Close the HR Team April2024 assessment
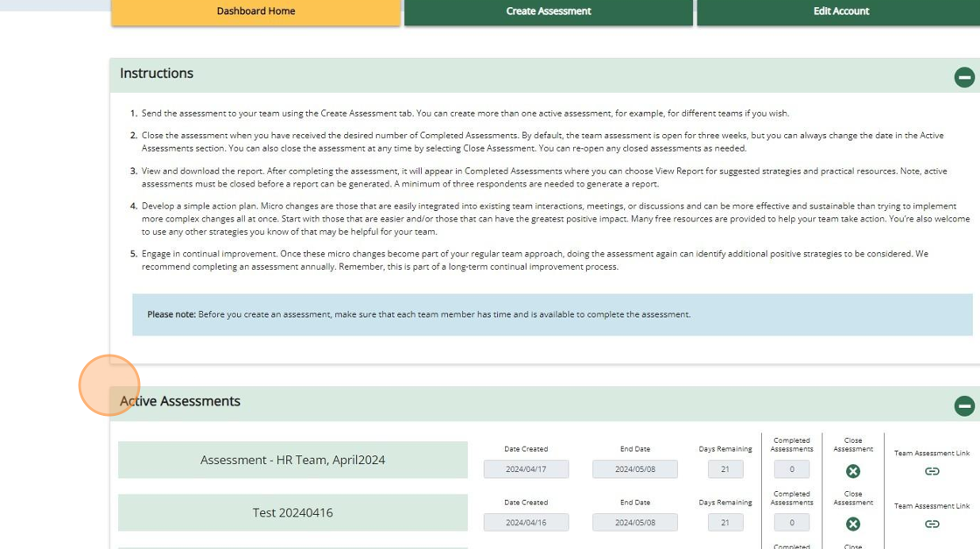This screenshot has width=980, height=549. [853, 471]
